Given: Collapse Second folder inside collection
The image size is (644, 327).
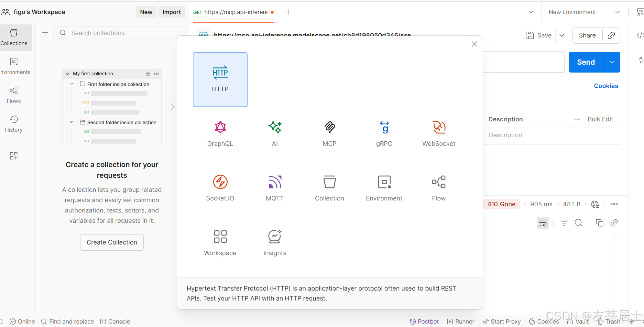Looking at the screenshot, I should click(x=72, y=122).
